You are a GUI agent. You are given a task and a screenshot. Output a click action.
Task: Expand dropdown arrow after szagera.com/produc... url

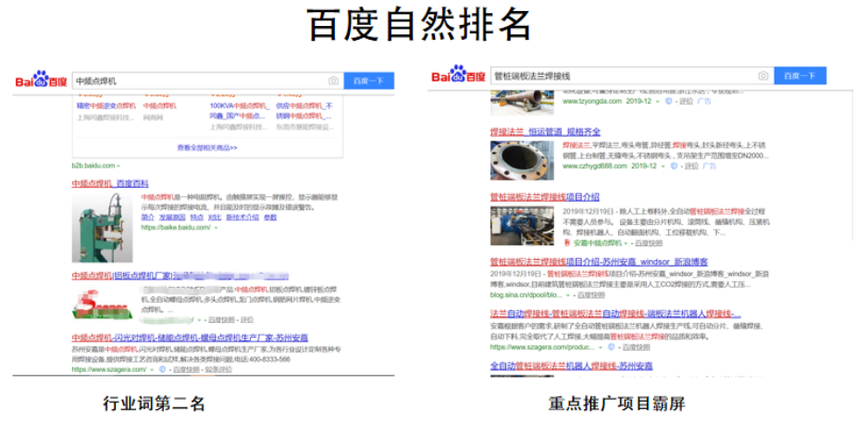[x=601, y=347]
